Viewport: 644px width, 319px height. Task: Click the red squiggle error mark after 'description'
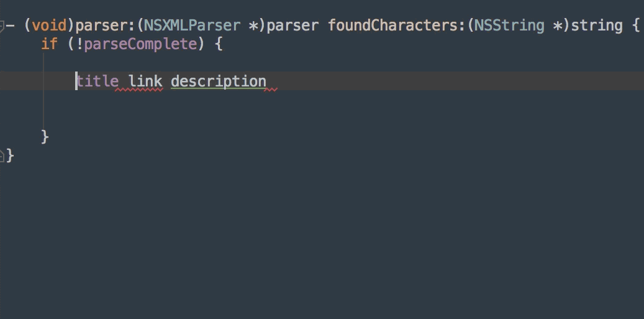[271, 90]
